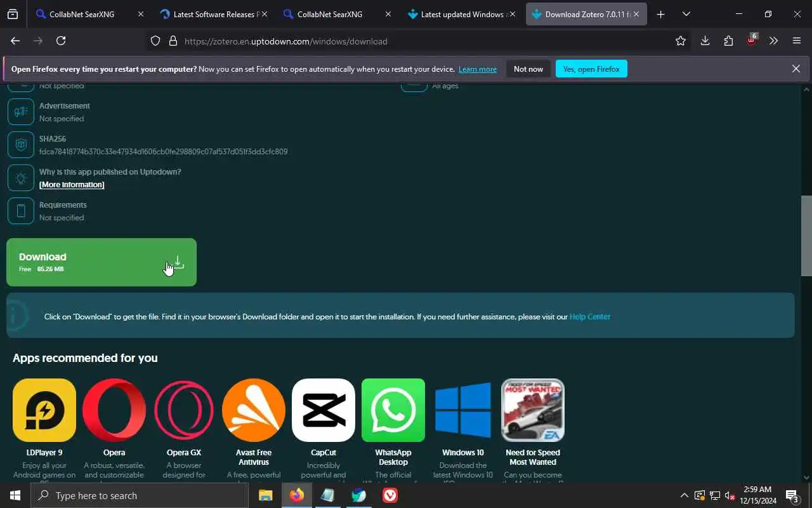This screenshot has width=812, height=508.
Task: Show more tools overflow chevron
Action: 773,41
